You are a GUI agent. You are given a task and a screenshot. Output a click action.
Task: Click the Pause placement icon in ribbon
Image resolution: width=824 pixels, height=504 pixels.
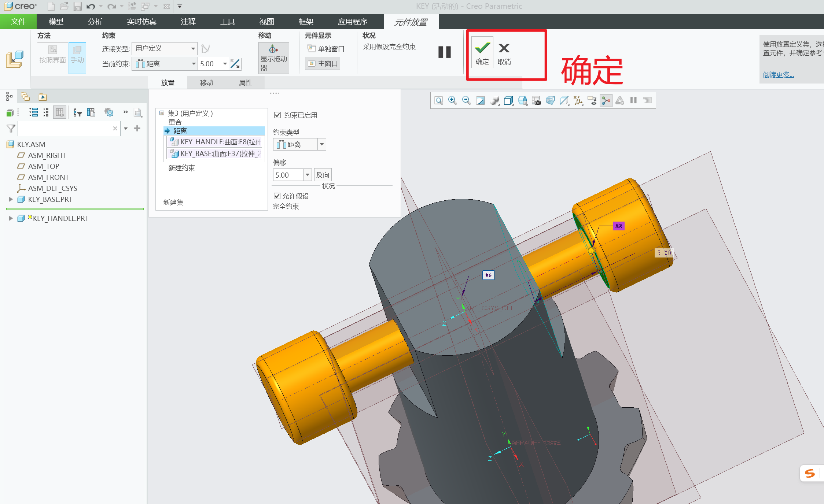point(444,52)
